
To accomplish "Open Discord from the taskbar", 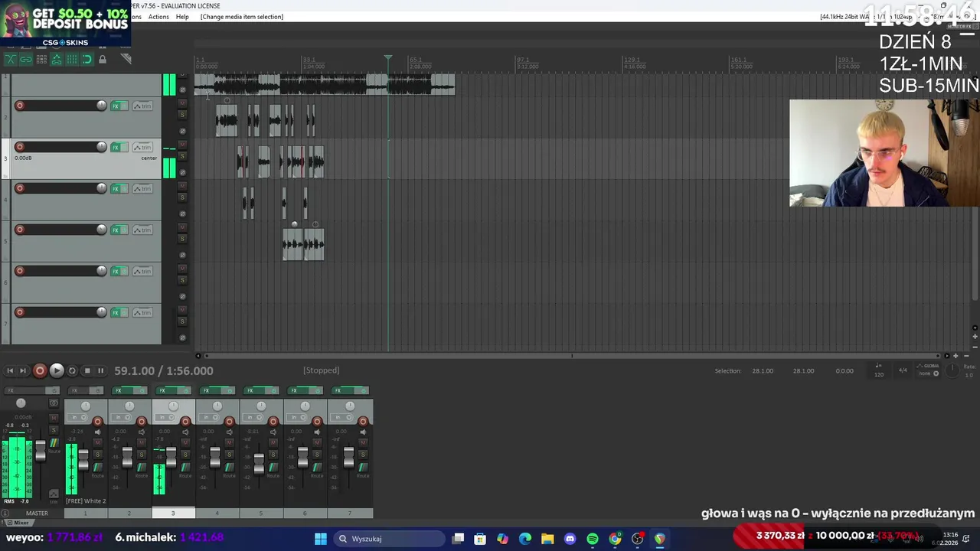I will coord(570,539).
